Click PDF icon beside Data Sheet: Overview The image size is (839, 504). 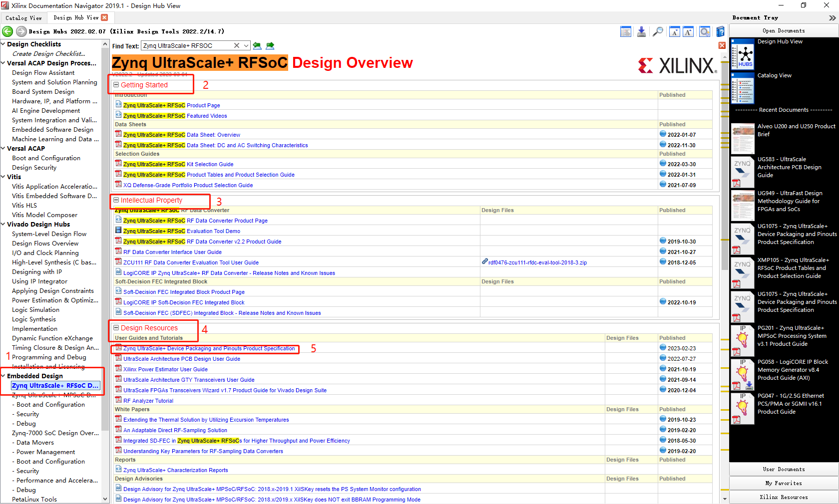point(118,134)
